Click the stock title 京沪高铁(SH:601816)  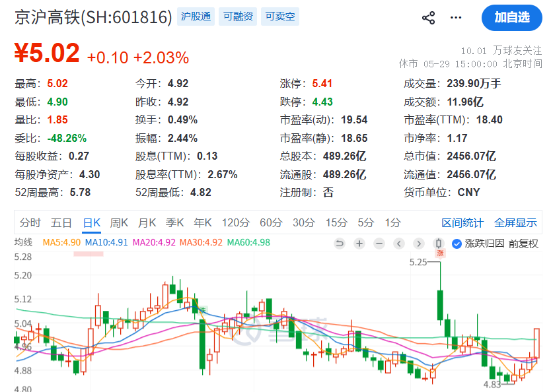93,17
